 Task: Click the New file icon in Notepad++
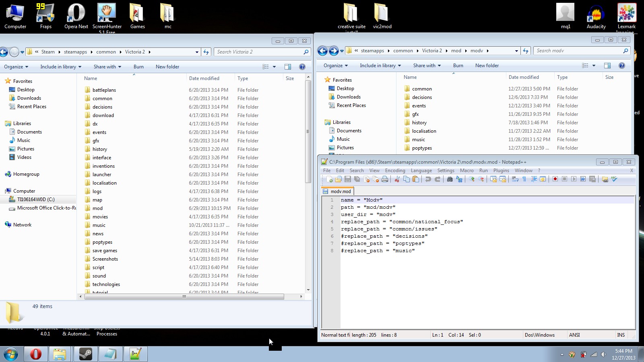pyautogui.click(x=330, y=179)
